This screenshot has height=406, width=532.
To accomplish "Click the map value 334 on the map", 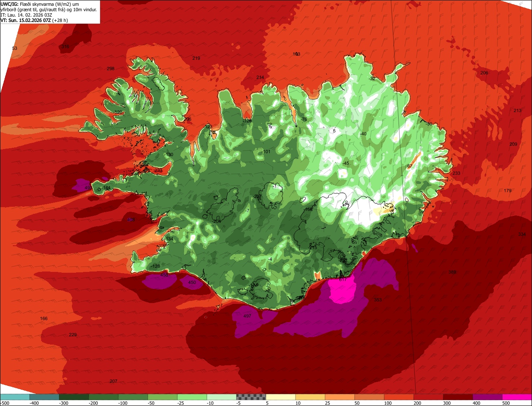I will (x=522, y=235).
